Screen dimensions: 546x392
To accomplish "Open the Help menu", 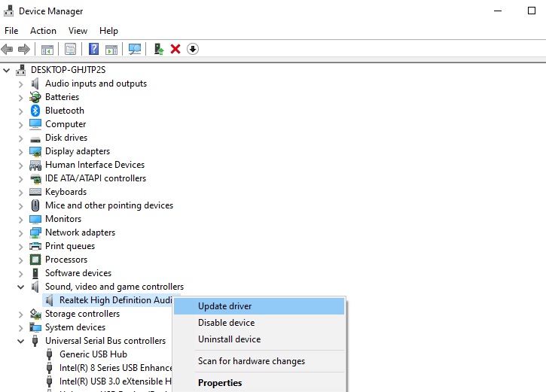I will [108, 31].
